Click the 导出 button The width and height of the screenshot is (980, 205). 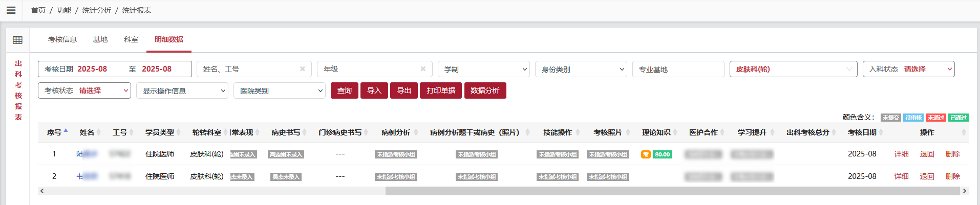404,90
